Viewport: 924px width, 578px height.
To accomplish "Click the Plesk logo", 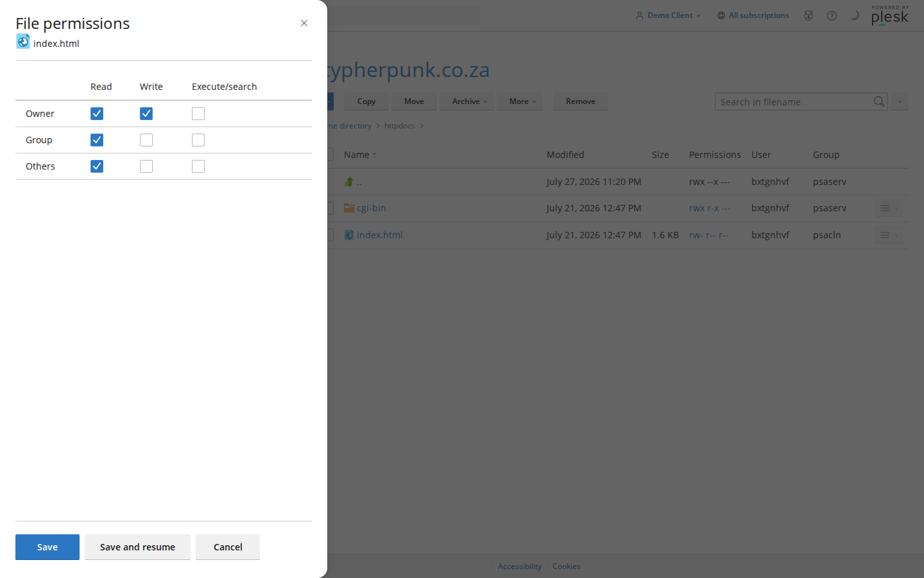I will (890, 15).
